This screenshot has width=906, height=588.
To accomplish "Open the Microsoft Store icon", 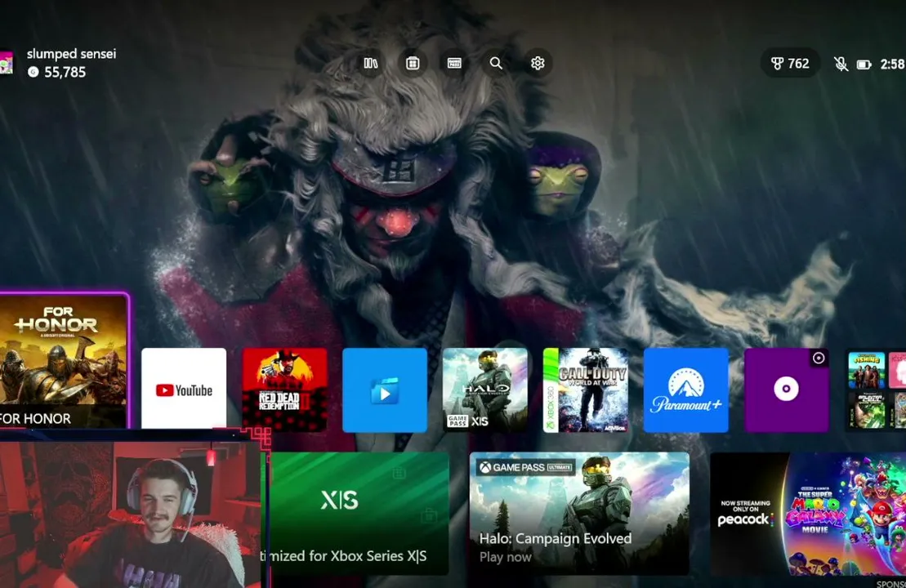I will tap(413, 63).
